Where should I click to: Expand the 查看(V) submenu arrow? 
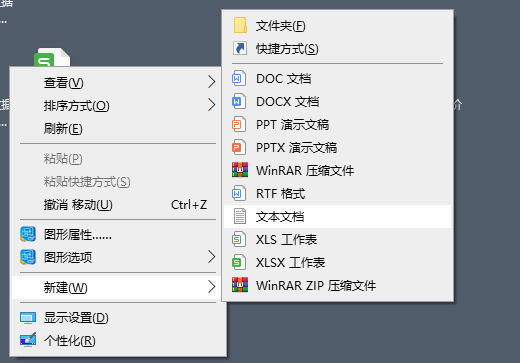coord(211,82)
